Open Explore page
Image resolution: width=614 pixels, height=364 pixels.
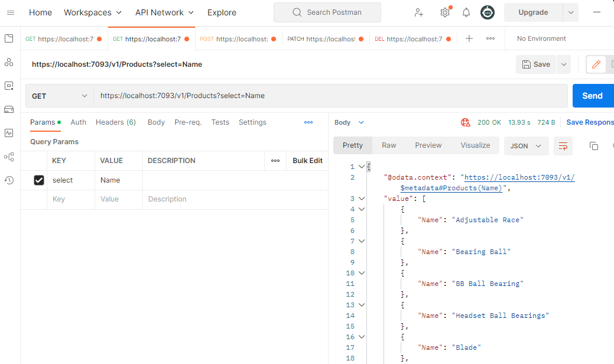coord(222,12)
